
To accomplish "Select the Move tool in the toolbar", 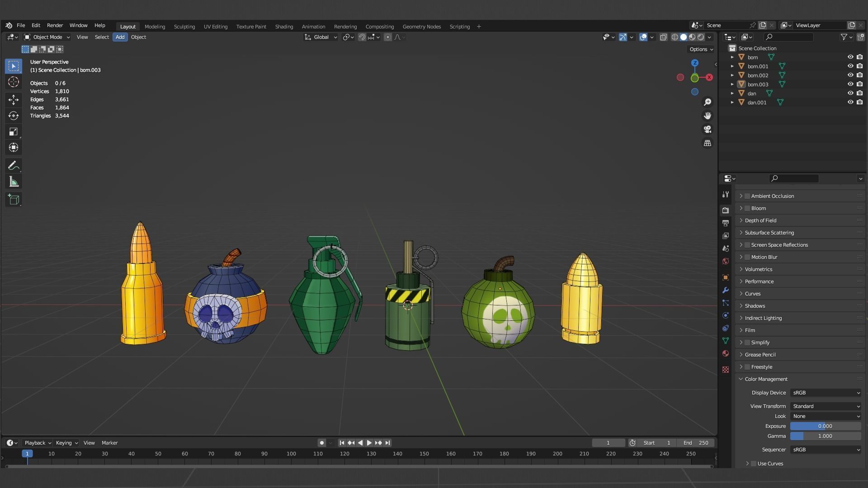I will 14,100.
